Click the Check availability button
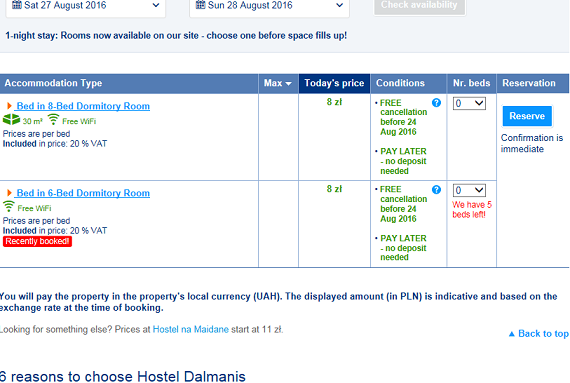 (420, 6)
